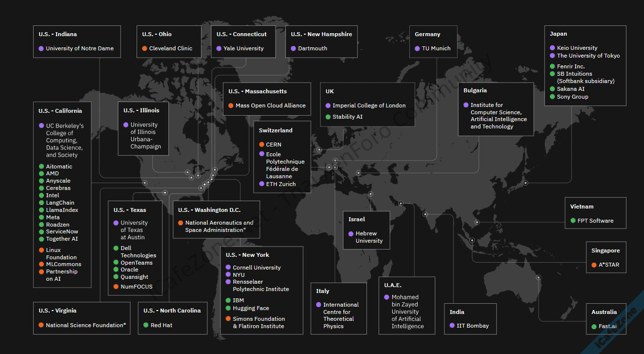644x354 pixels.
Task: Click the green dot next to Stability AI
Action: [x=328, y=117]
